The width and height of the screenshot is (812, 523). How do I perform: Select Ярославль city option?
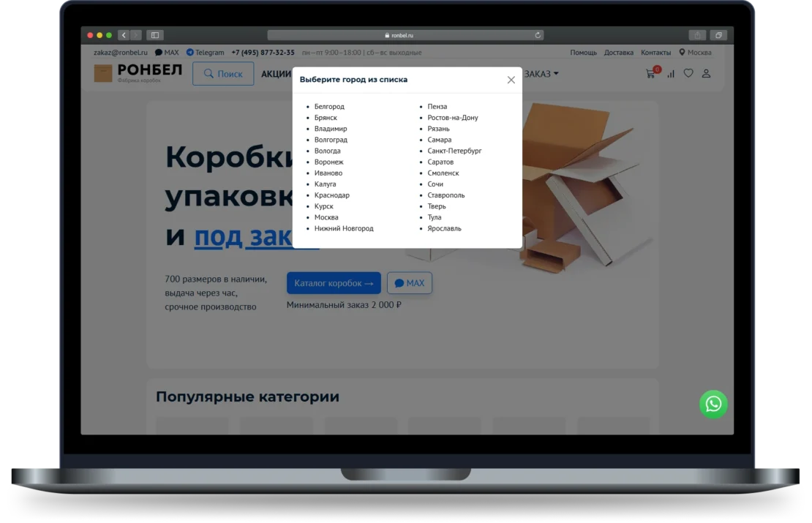click(444, 228)
